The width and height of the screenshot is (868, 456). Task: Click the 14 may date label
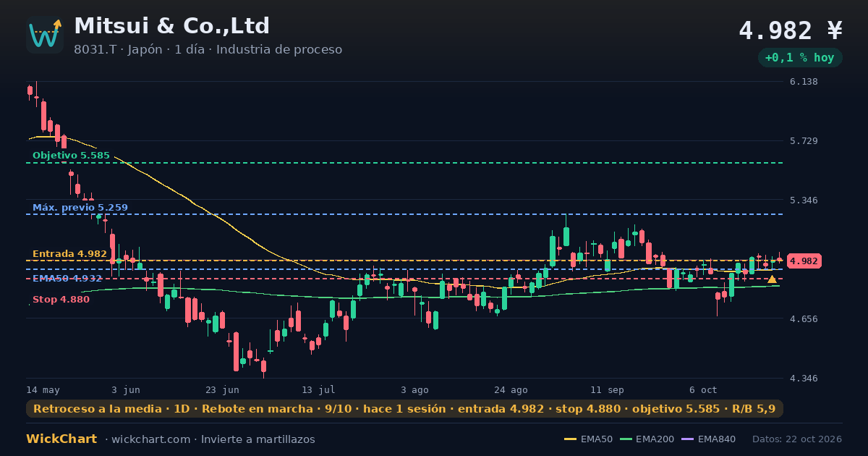pyautogui.click(x=43, y=390)
